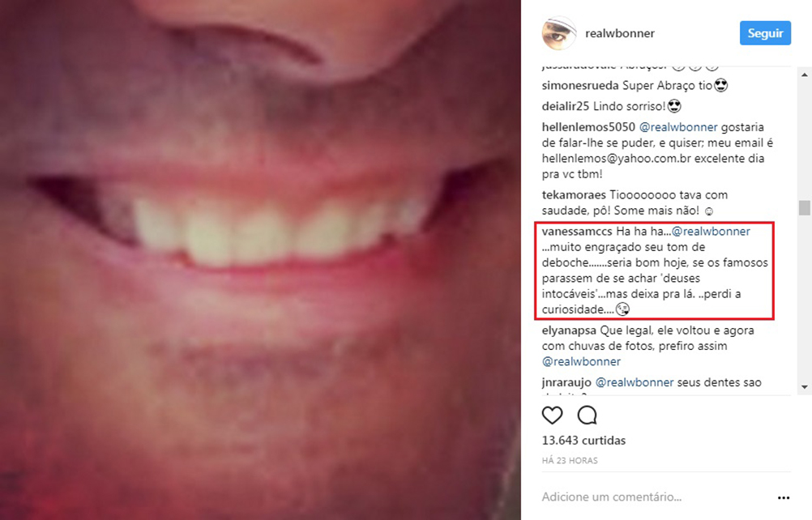Click the comments scrollbar thumb
Viewport: 812px width, 520px height.
click(x=804, y=208)
